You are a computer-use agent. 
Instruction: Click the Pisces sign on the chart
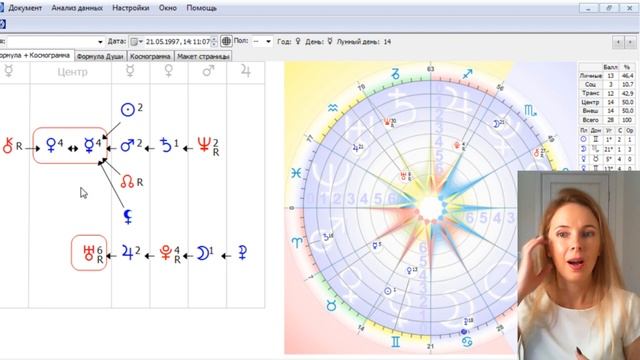tap(296, 173)
